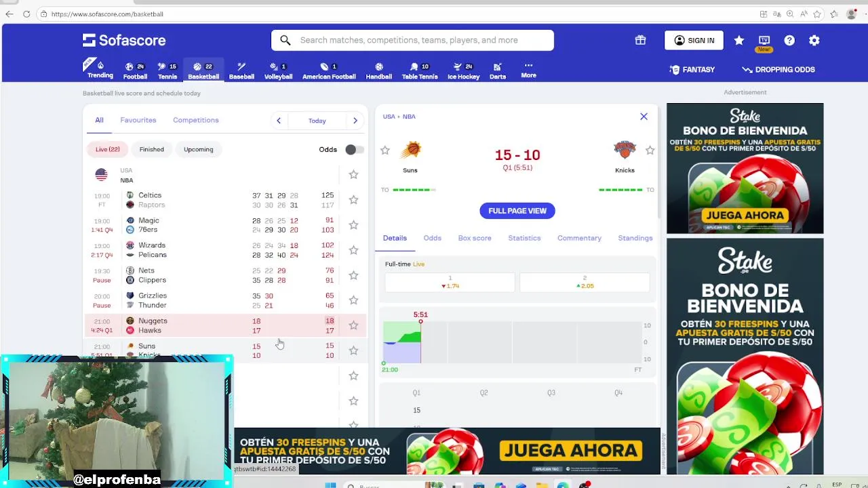The width and height of the screenshot is (868, 488).
Task: Favourite the Suns vs Knicks match
Action: pyautogui.click(x=353, y=350)
